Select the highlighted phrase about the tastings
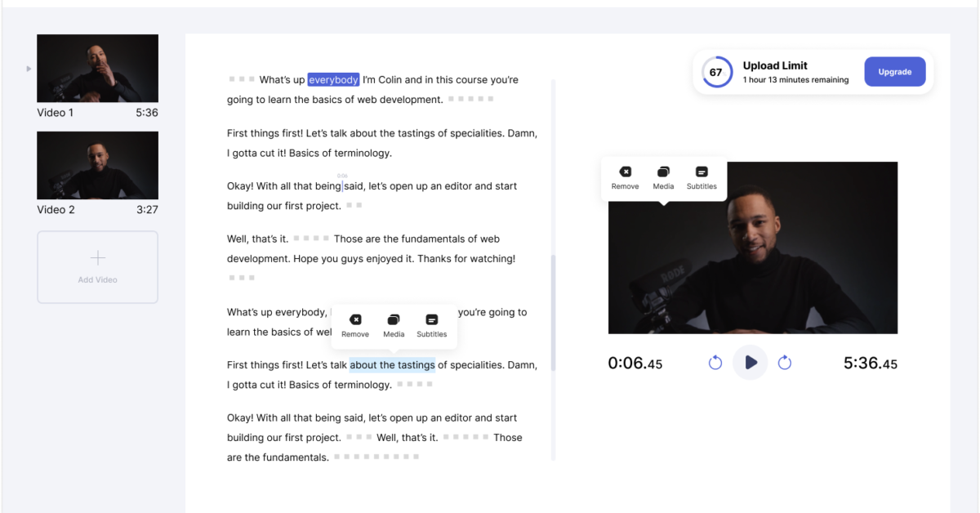This screenshot has width=980, height=513. (x=392, y=364)
